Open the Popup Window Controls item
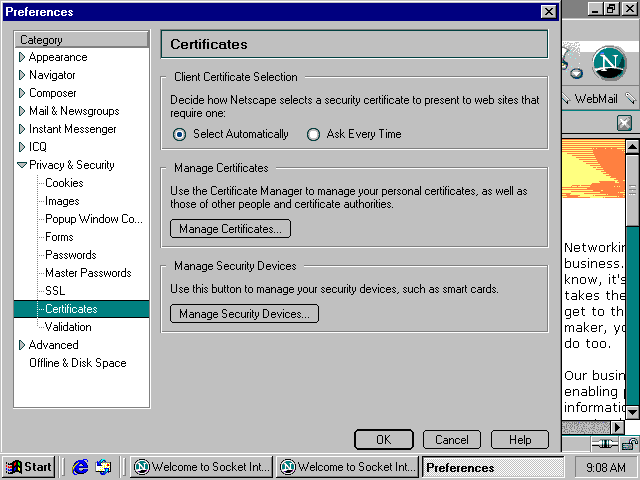This screenshot has height=480, width=640. [x=94, y=219]
